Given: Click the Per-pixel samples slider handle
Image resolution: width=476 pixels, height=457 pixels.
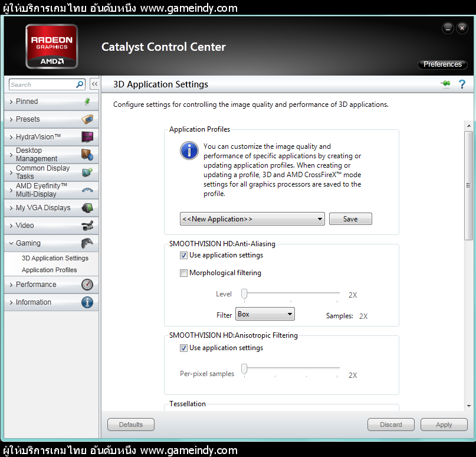Looking at the screenshot, I should pos(244,369).
